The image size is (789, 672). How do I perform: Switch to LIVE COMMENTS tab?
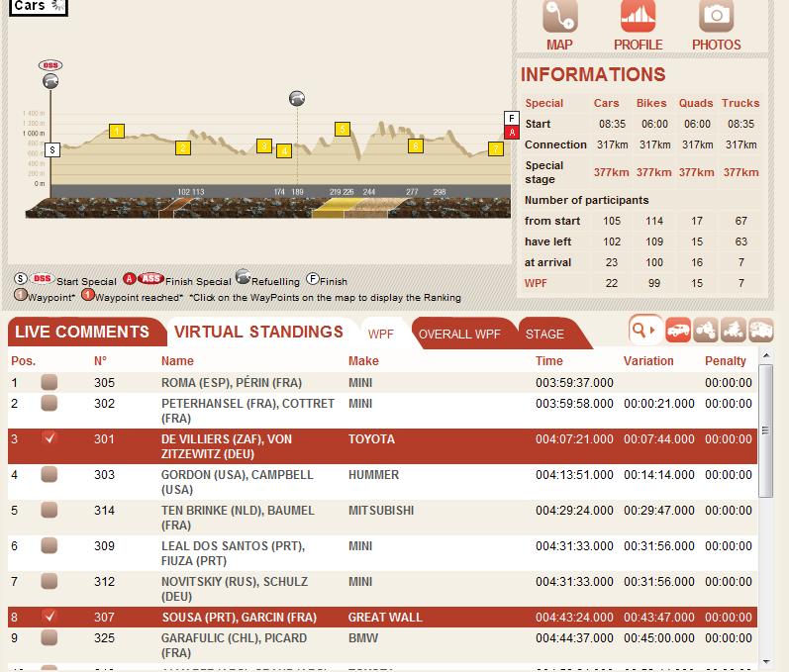82,332
